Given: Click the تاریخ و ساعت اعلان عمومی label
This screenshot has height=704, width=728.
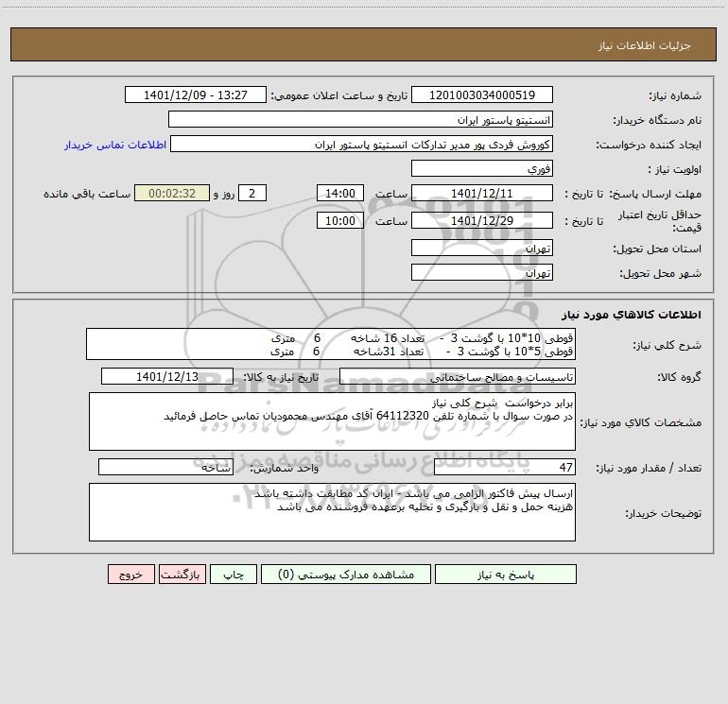Looking at the screenshot, I should (x=338, y=96).
